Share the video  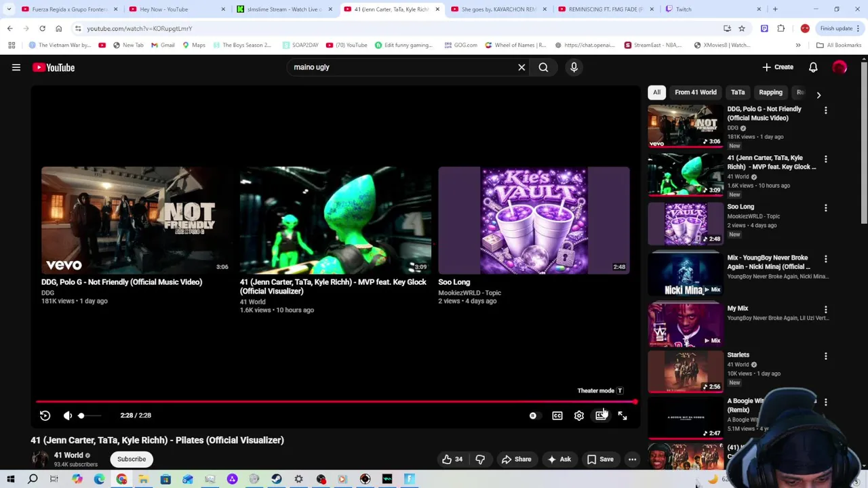[x=516, y=459]
